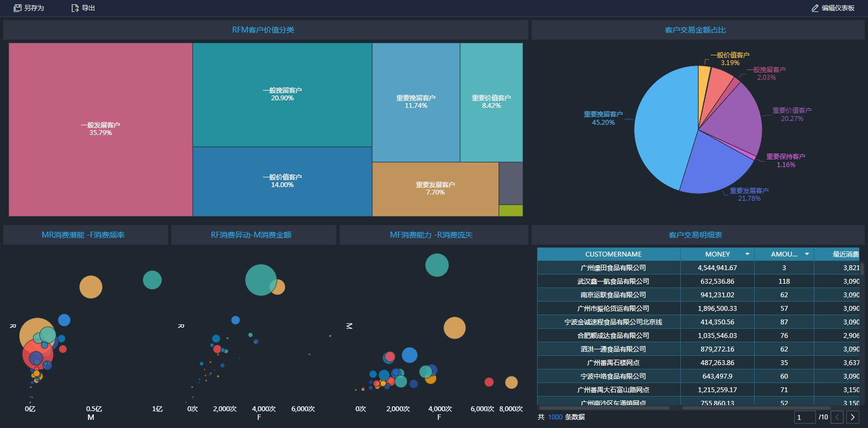Click the MR消费潜能 -F消费频率 chart title

pyautogui.click(x=83, y=235)
